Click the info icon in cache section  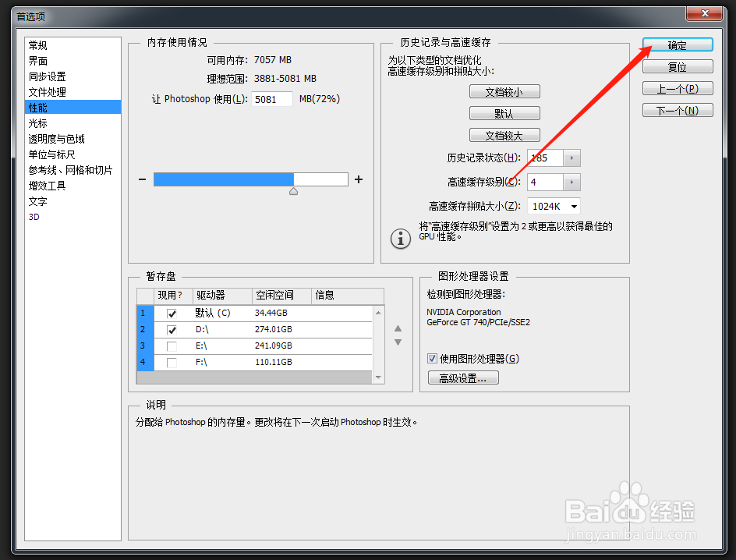[401, 239]
